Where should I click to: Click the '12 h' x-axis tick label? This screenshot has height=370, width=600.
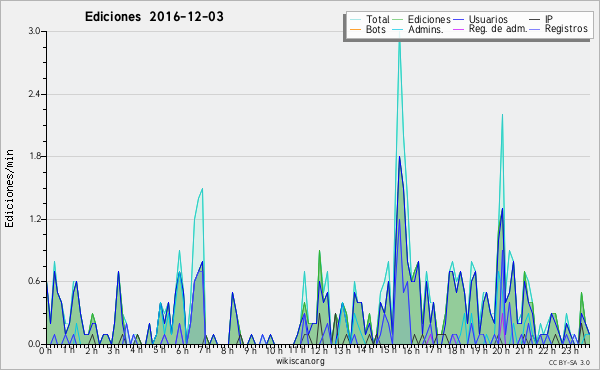319,350
